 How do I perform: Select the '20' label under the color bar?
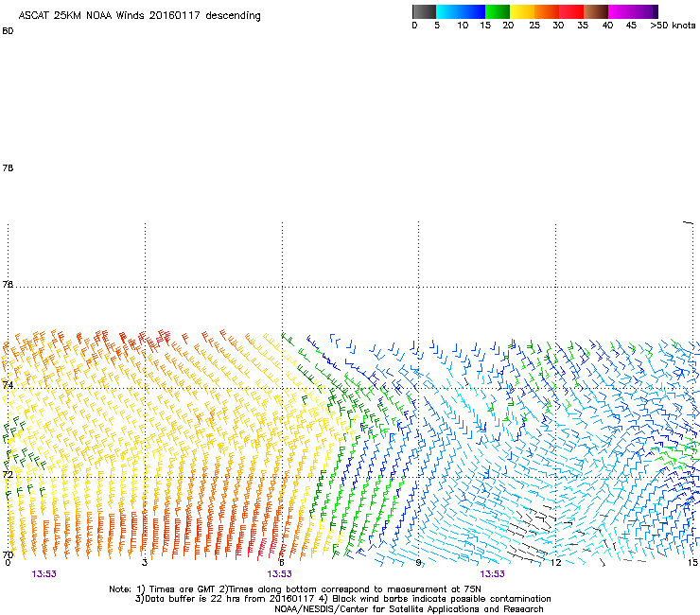tap(508, 26)
